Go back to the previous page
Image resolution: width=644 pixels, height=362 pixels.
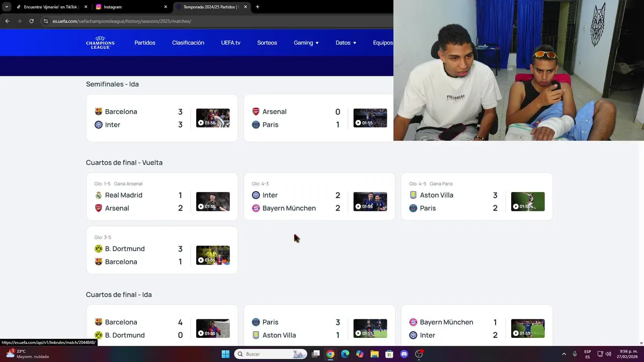[x=7, y=21]
